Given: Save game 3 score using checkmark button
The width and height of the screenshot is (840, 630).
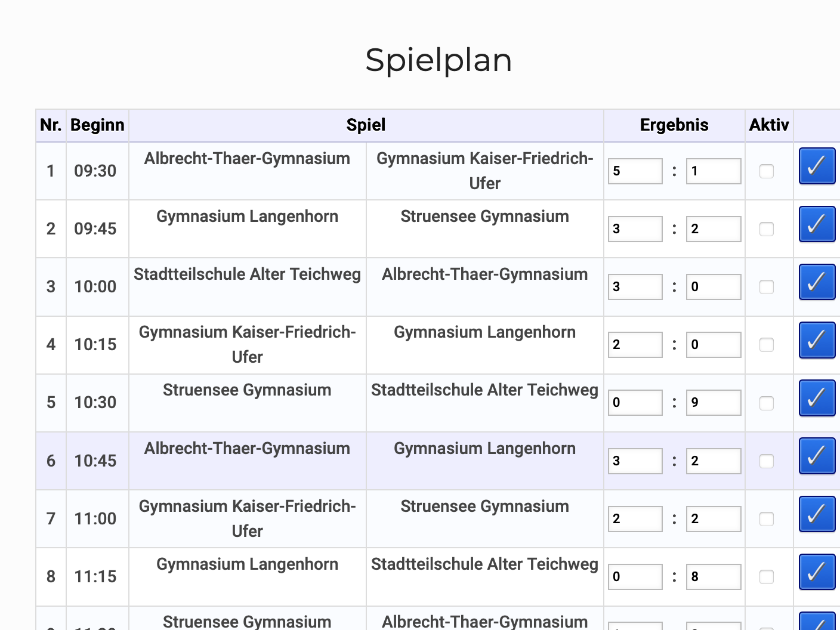Looking at the screenshot, I should 817,282.
